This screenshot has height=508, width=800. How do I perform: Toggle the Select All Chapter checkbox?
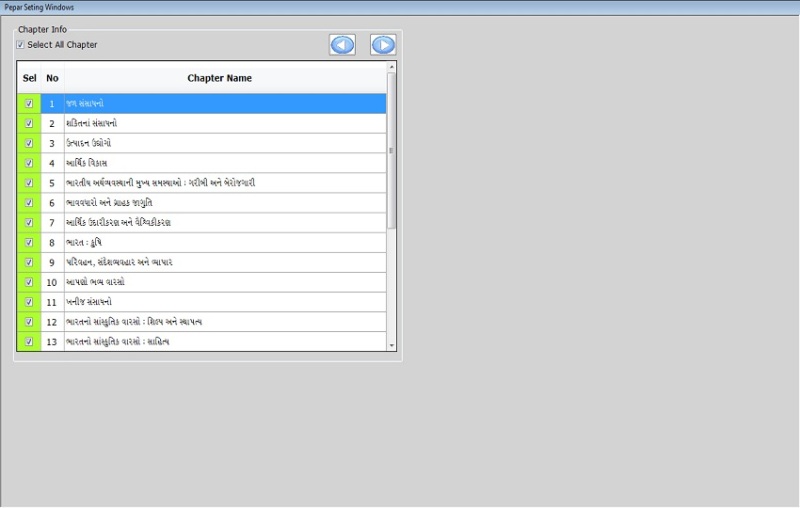[x=20, y=45]
